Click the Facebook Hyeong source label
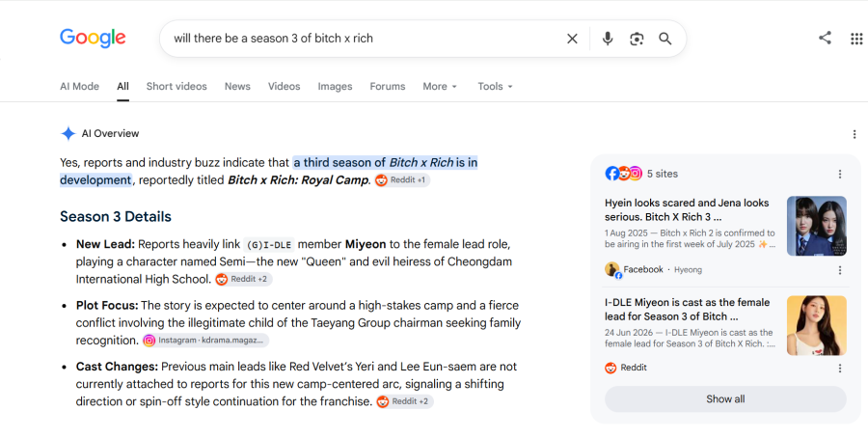This screenshot has width=868, height=438. click(x=654, y=270)
